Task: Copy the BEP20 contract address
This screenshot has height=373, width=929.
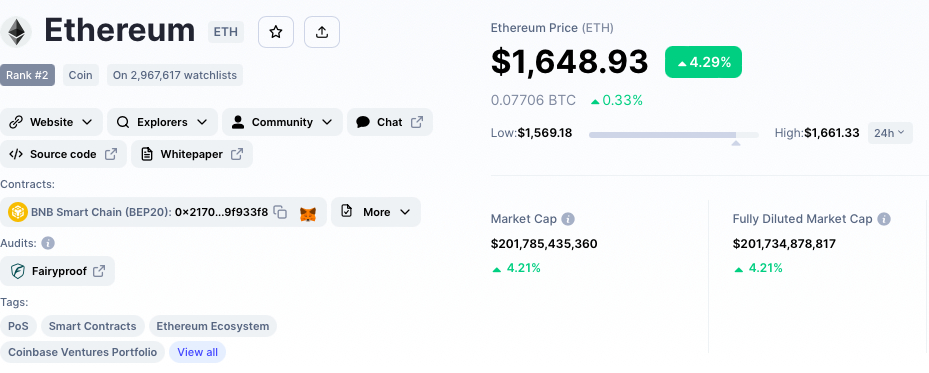Action: (281, 212)
